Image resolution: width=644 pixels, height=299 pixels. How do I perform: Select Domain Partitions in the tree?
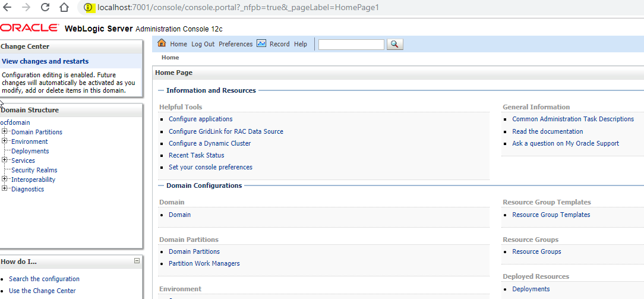[x=37, y=132]
